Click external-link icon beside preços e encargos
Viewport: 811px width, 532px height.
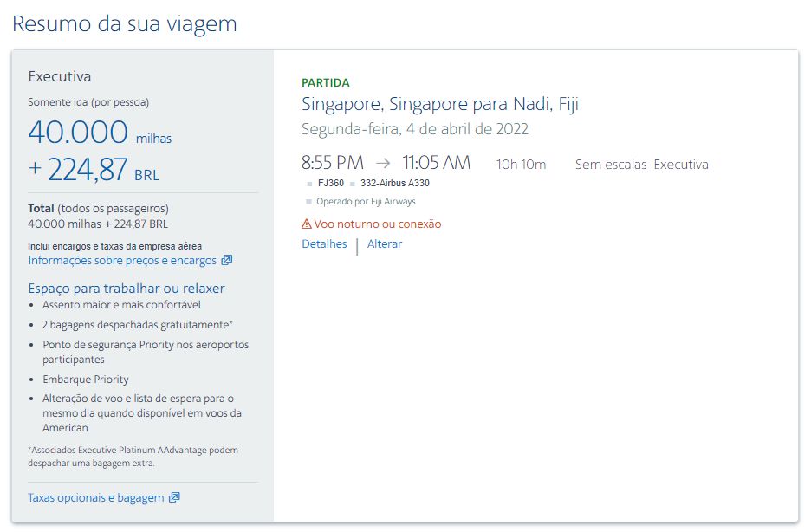coord(226,260)
